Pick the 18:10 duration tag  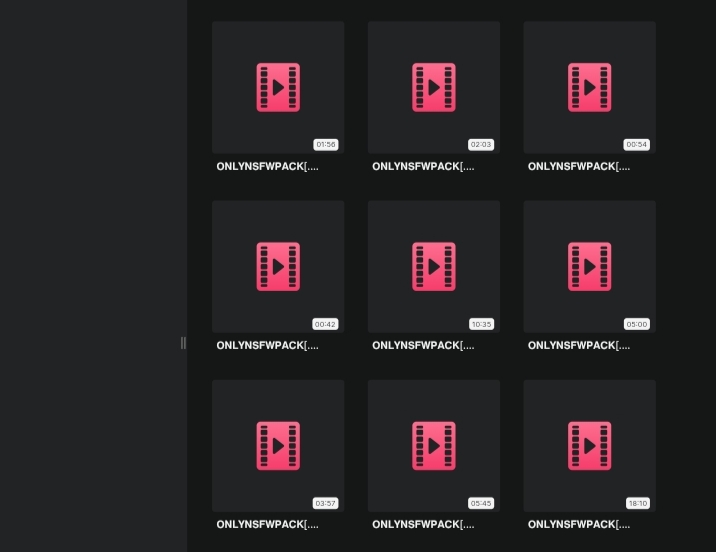(x=637, y=503)
